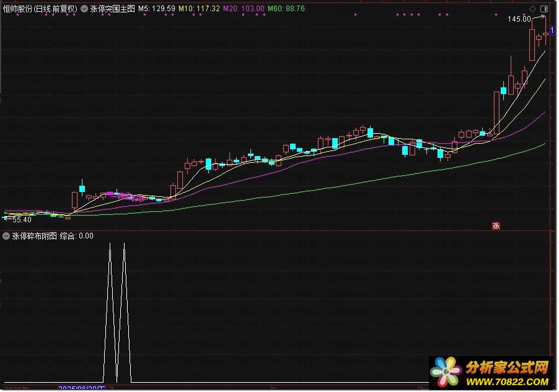
Task: Open the 涨停突围主图 indicator dropdown arrow
Action: point(84,9)
